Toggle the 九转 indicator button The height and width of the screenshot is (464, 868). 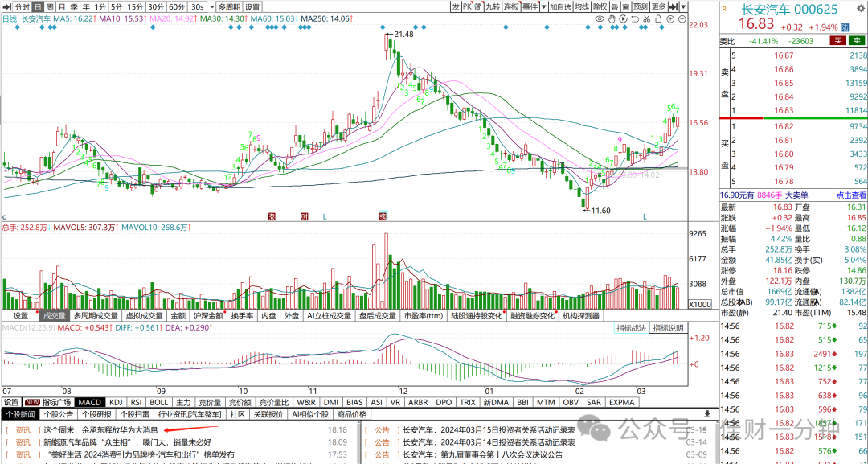point(492,6)
